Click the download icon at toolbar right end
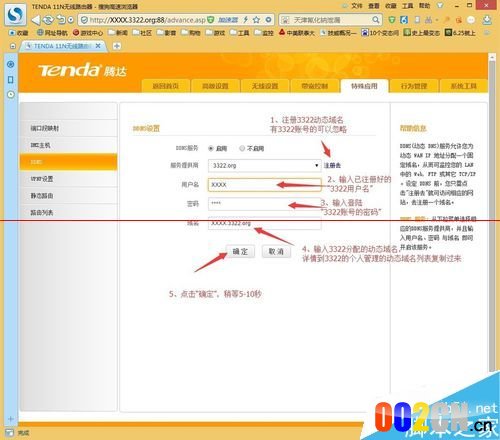The width and height of the screenshot is (500, 440). click(x=487, y=20)
